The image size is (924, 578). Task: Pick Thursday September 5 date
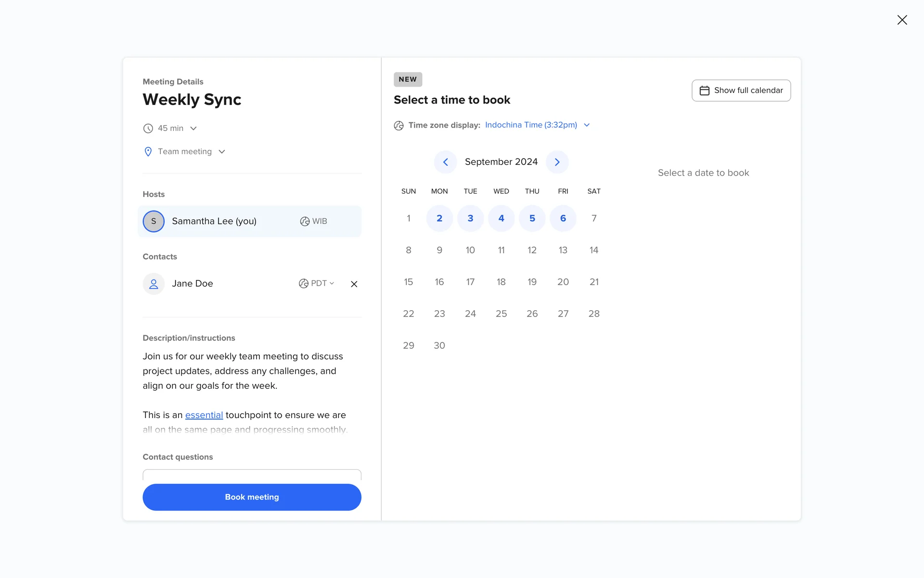point(532,218)
